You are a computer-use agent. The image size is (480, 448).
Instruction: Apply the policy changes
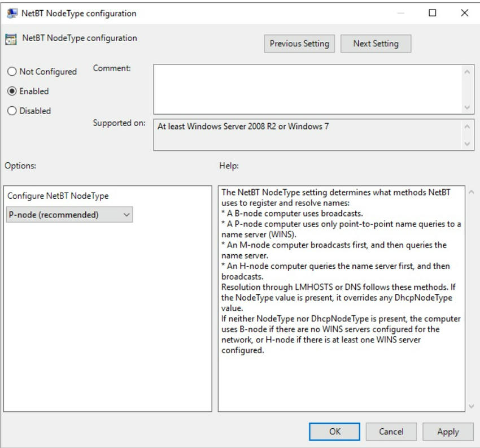[448, 432]
